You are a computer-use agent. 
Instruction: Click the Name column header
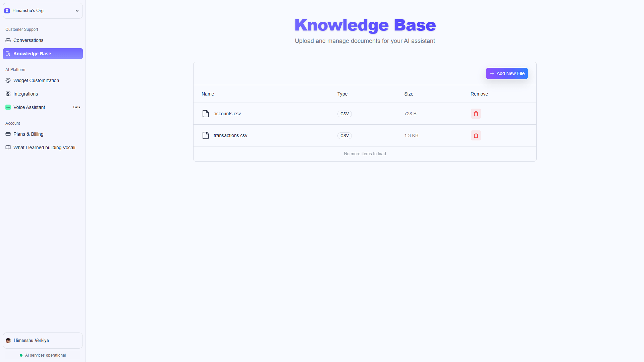click(208, 94)
